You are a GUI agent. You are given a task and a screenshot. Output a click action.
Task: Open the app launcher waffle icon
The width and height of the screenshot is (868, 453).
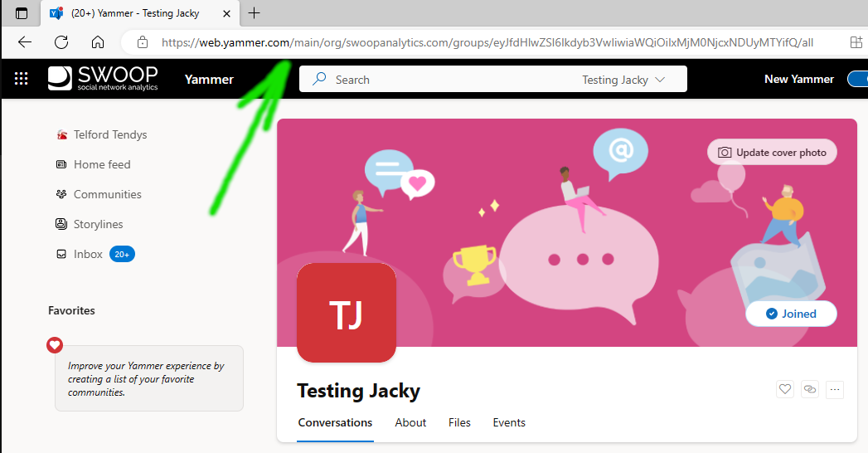pyautogui.click(x=21, y=79)
